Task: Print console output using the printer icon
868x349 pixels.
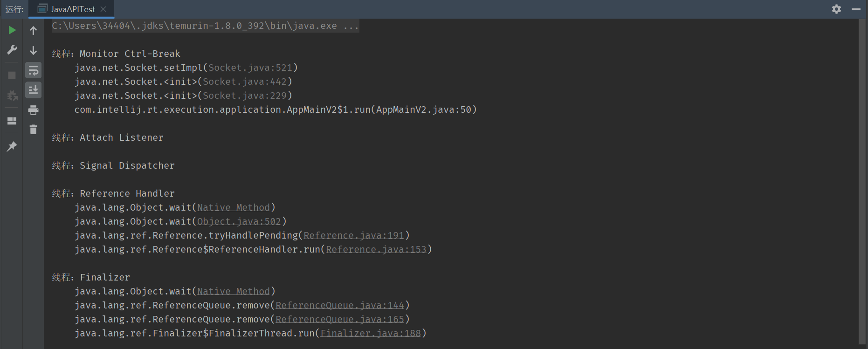Action: [x=33, y=110]
